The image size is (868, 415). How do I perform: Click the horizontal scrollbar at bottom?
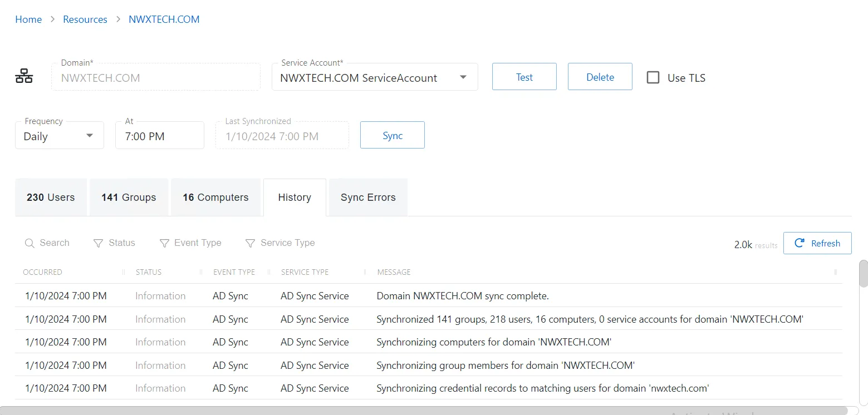tap(424, 411)
